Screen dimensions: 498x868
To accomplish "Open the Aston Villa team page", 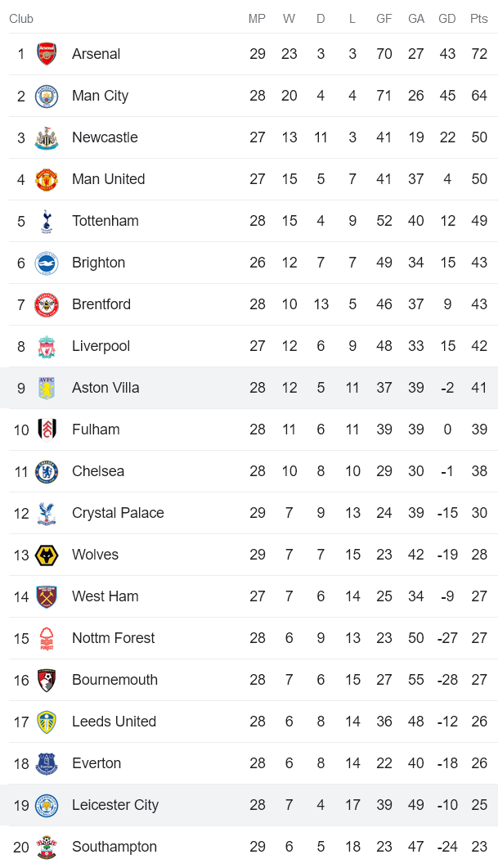I will click(x=105, y=388).
